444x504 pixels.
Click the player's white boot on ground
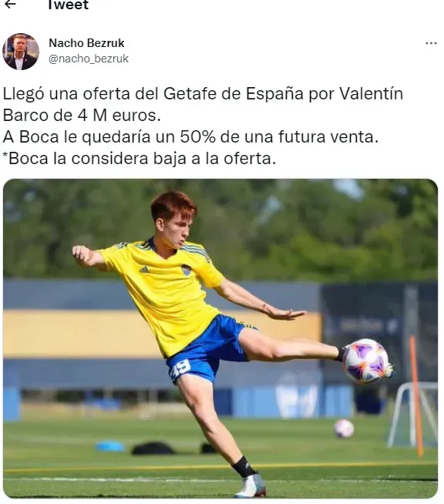coord(251,486)
